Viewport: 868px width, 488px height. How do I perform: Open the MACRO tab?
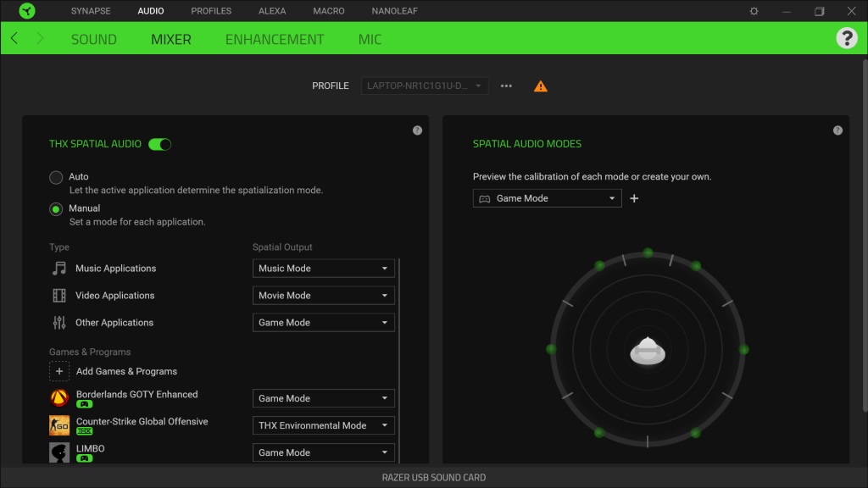coord(328,11)
